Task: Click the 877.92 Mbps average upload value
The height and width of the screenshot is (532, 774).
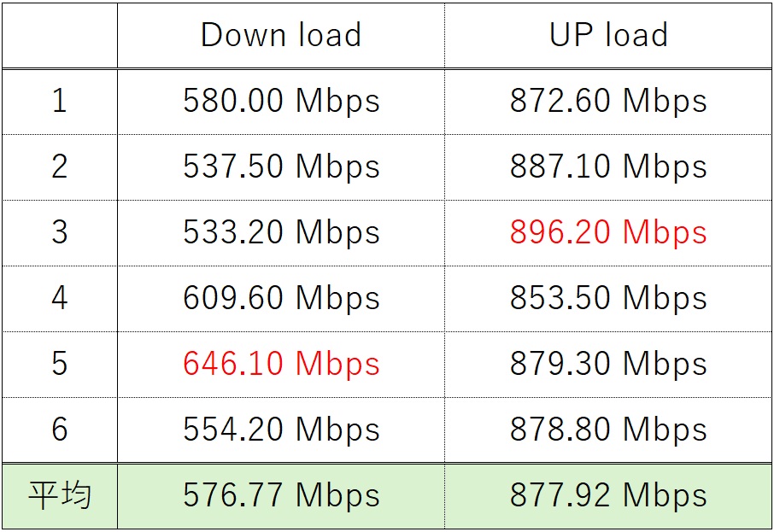Action: coord(608,496)
